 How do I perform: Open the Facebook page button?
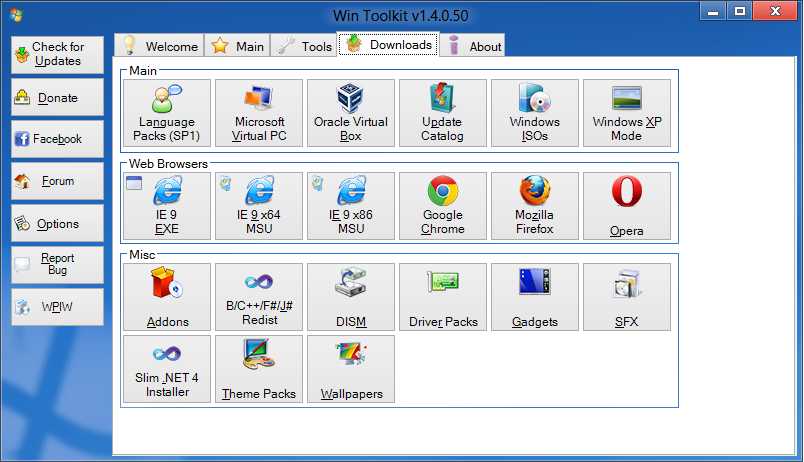(57, 139)
